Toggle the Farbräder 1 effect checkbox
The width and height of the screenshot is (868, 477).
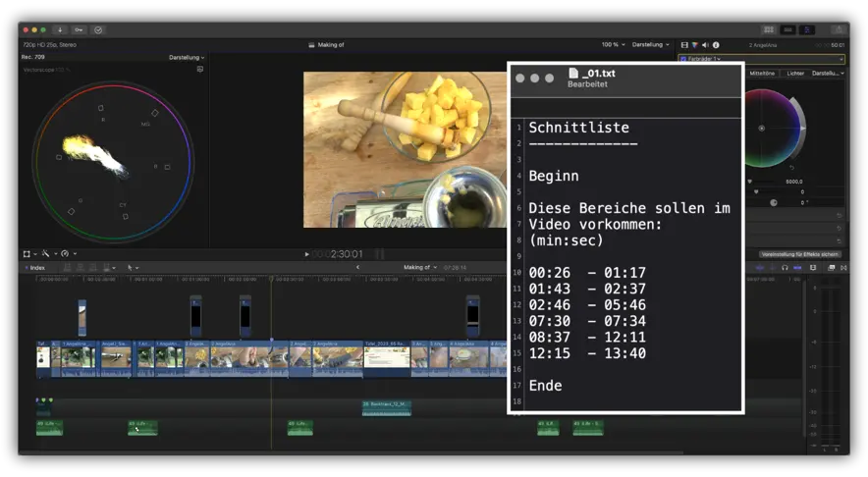tap(683, 59)
